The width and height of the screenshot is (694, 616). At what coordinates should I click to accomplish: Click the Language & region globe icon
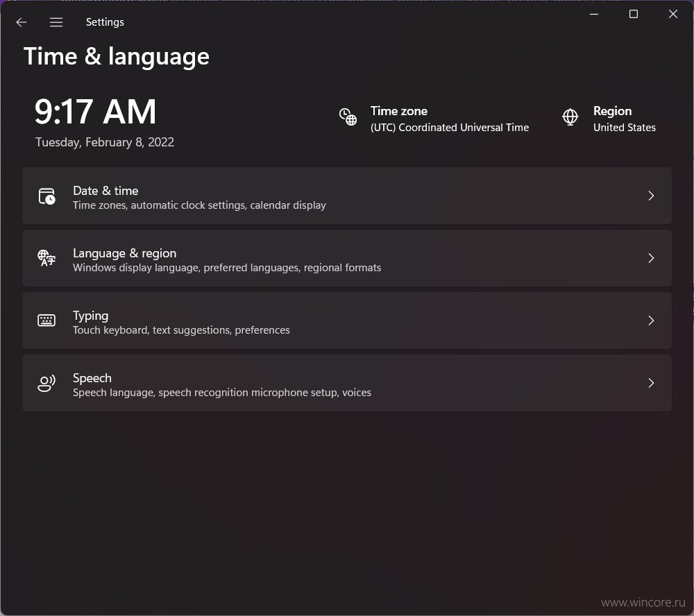[x=46, y=258]
